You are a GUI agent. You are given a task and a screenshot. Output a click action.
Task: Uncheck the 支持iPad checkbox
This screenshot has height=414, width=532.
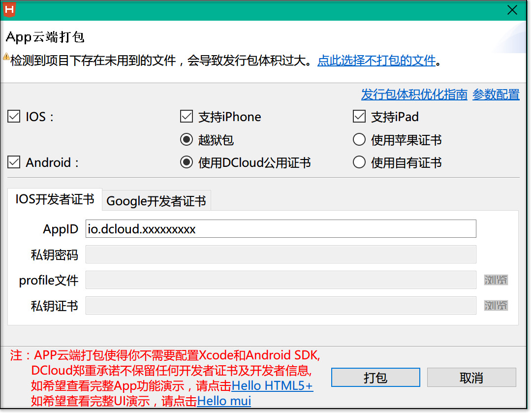(x=359, y=116)
